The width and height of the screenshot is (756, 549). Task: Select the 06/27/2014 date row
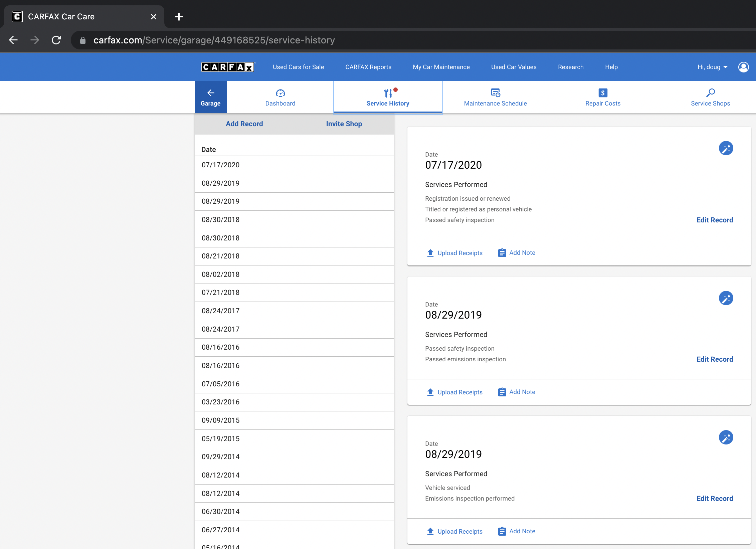pos(294,530)
